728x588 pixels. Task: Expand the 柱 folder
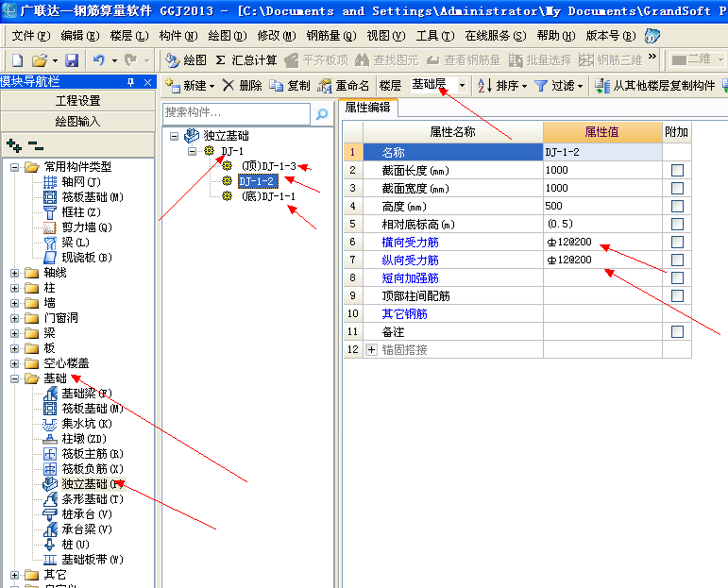[14, 288]
